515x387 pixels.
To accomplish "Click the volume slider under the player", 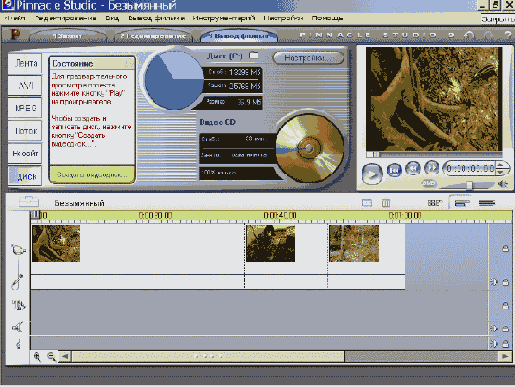I will pos(469,184).
